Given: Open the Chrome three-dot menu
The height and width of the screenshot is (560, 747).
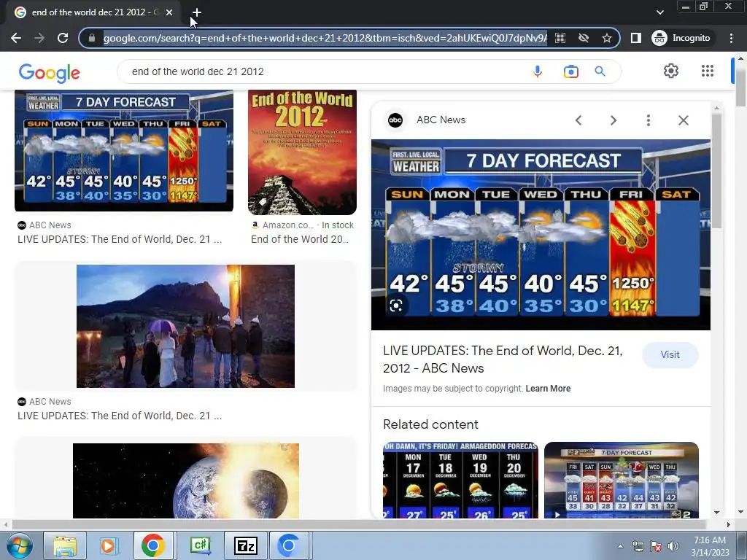Looking at the screenshot, I should (x=731, y=38).
